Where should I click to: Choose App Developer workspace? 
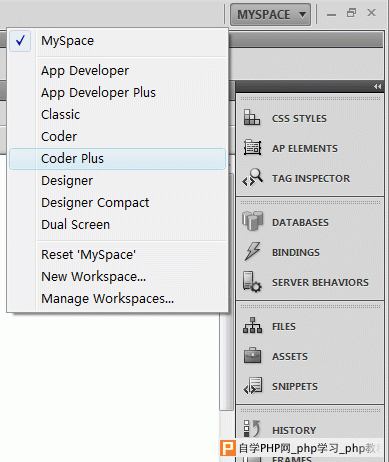tap(117, 71)
